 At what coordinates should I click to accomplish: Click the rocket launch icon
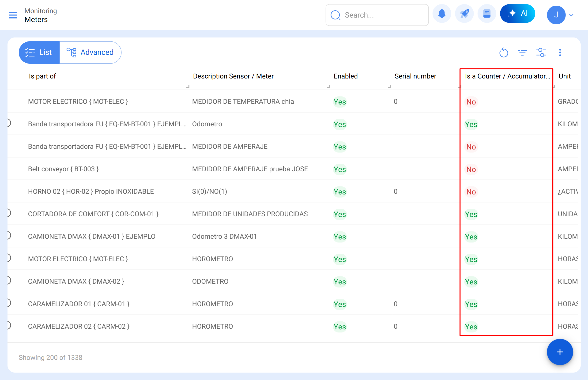tap(464, 14)
